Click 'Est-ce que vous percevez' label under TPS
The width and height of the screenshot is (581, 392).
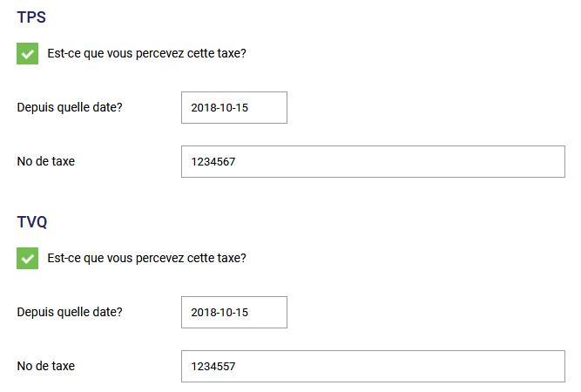click(x=146, y=53)
